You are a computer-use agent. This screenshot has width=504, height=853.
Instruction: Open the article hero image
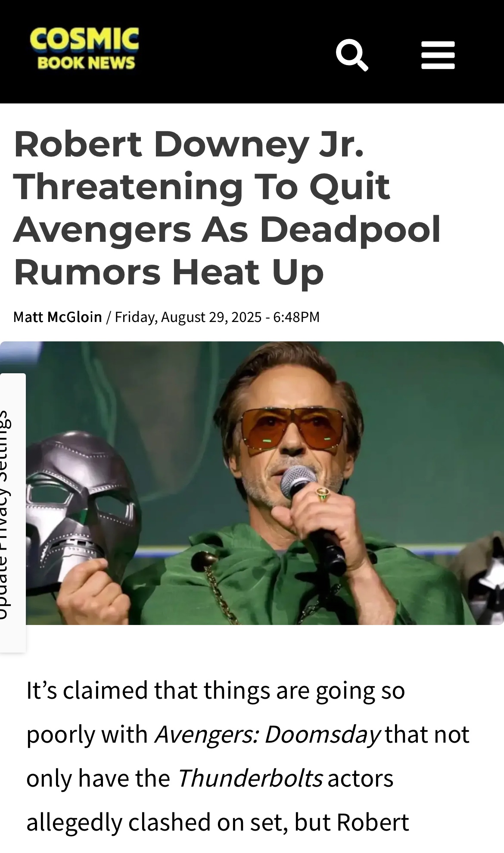(x=252, y=483)
